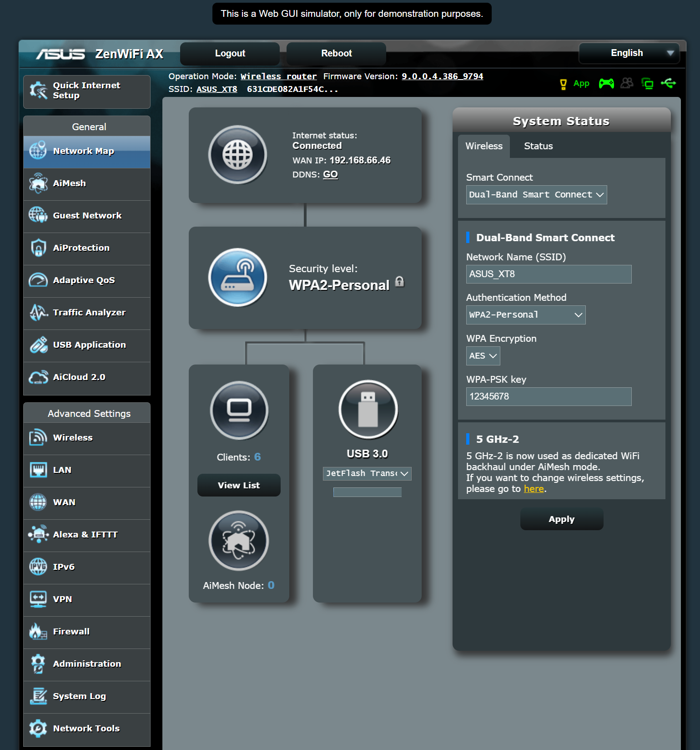Click the Clients count number 6

click(257, 457)
